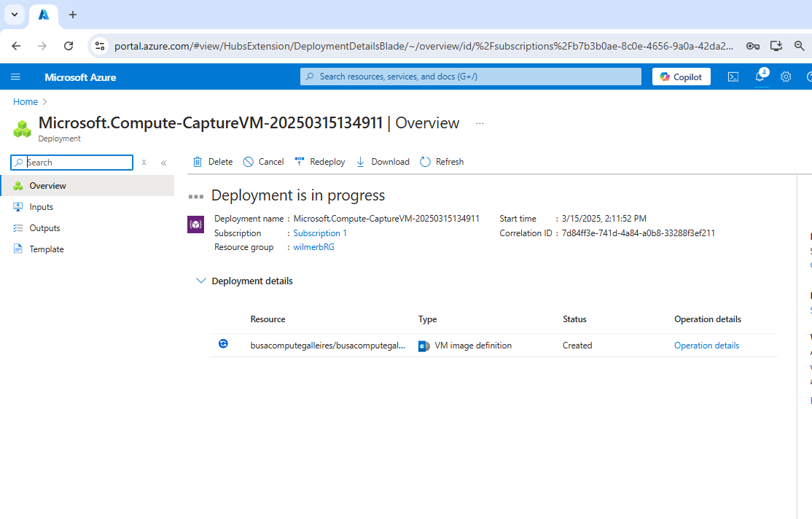The height and width of the screenshot is (519, 812).
Task: Click the Correlation ID value
Action: click(639, 233)
